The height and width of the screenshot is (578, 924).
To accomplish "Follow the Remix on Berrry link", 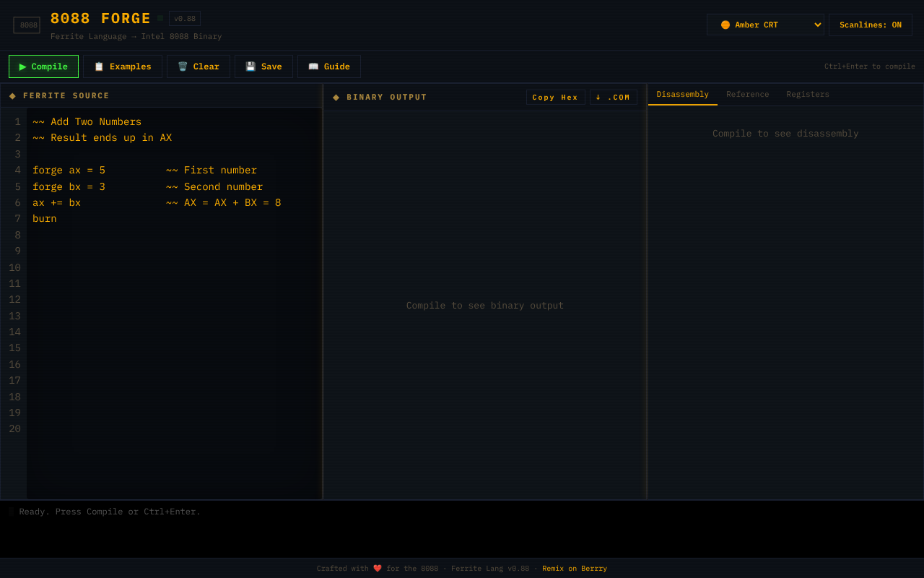I will coord(575,569).
